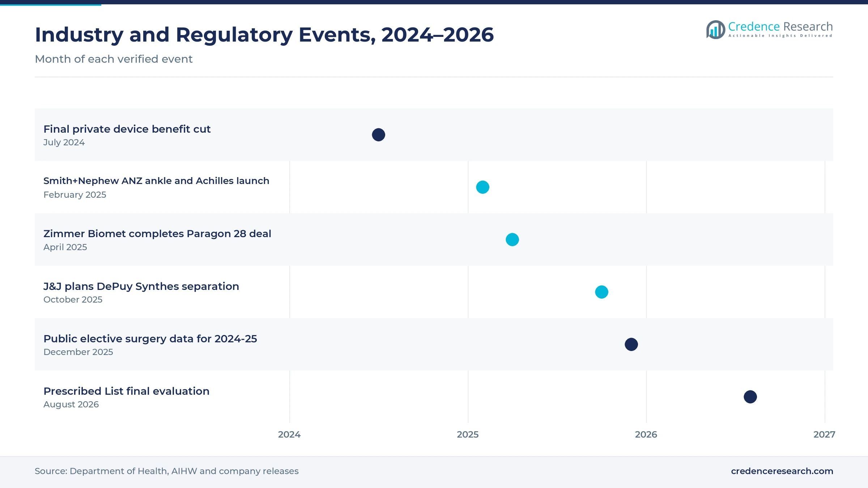The image size is (868, 488).
Task: Click the 'October 2025' date text
Action: pyautogui.click(x=73, y=300)
